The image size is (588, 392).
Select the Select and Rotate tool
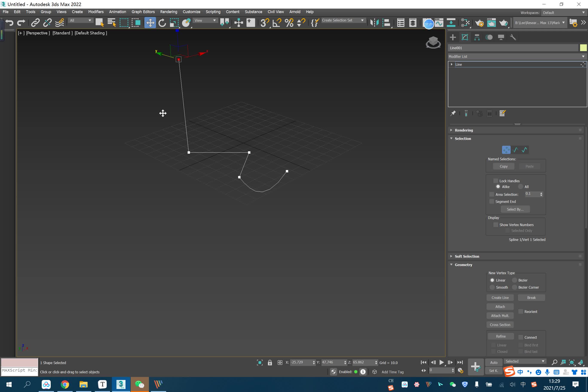pyautogui.click(x=162, y=23)
